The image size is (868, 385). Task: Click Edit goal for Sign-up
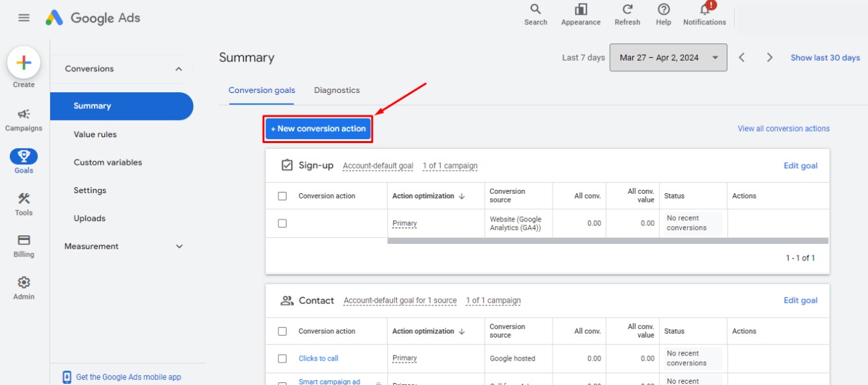click(800, 165)
